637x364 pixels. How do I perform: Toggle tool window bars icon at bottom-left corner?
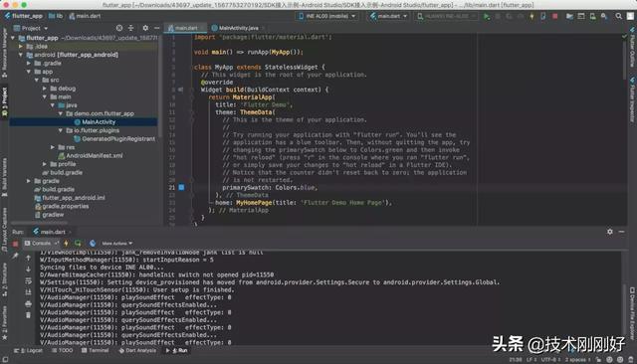coord(5,360)
